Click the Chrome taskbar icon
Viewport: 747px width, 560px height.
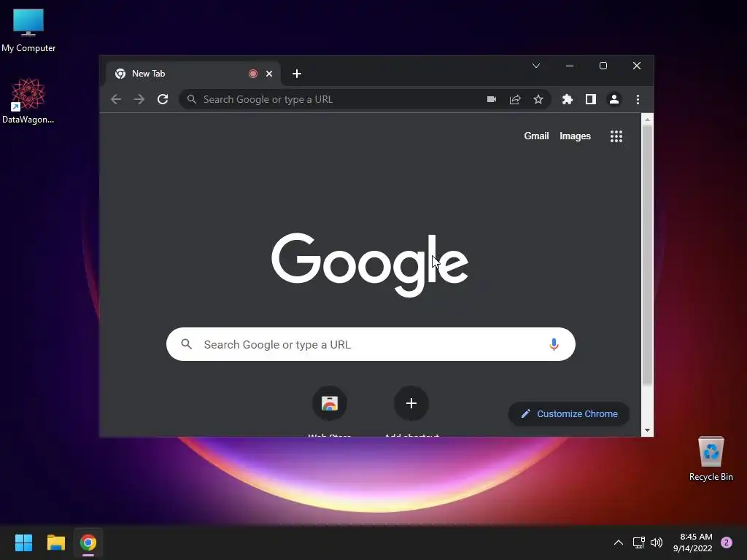[x=88, y=542]
